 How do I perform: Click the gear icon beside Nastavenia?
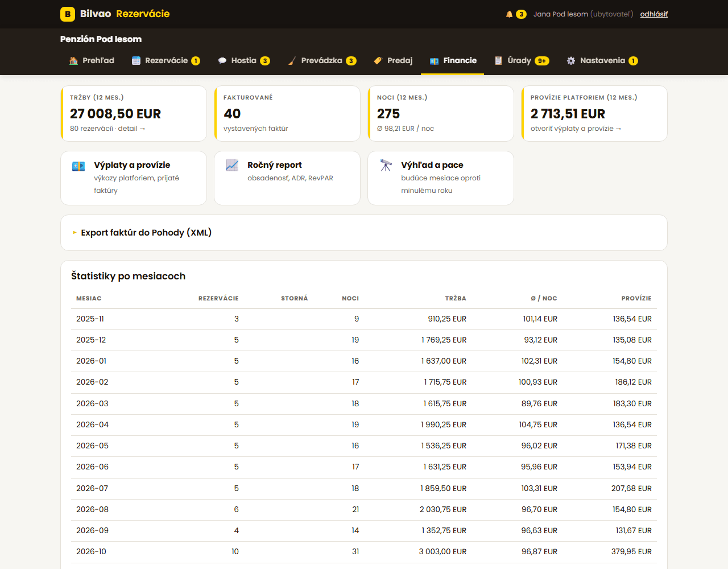pyautogui.click(x=571, y=61)
